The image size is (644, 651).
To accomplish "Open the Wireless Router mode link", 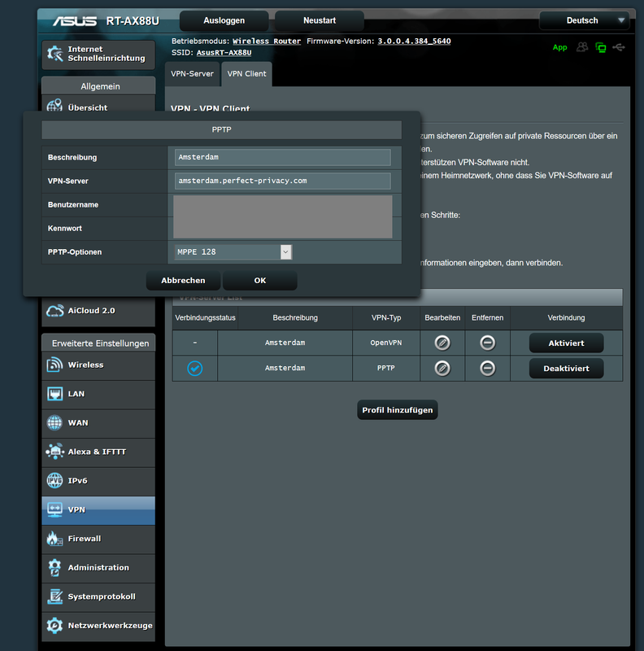I will pyautogui.click(x=267, y=42).
